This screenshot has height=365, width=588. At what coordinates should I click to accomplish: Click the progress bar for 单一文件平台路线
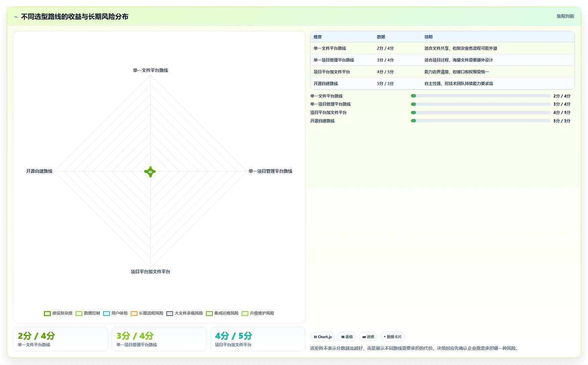click(x=480, y=96)
